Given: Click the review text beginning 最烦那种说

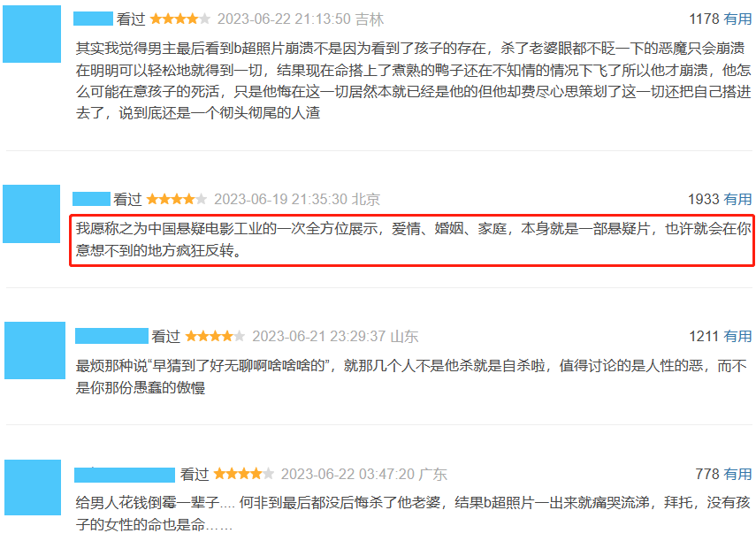Looking at the screenshot, I should (411, 377).
